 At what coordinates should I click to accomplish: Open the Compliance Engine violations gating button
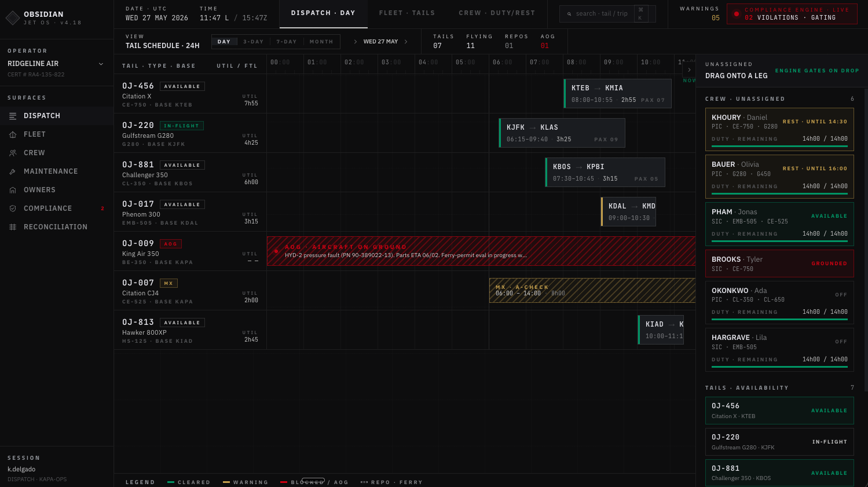click(792, 14)
